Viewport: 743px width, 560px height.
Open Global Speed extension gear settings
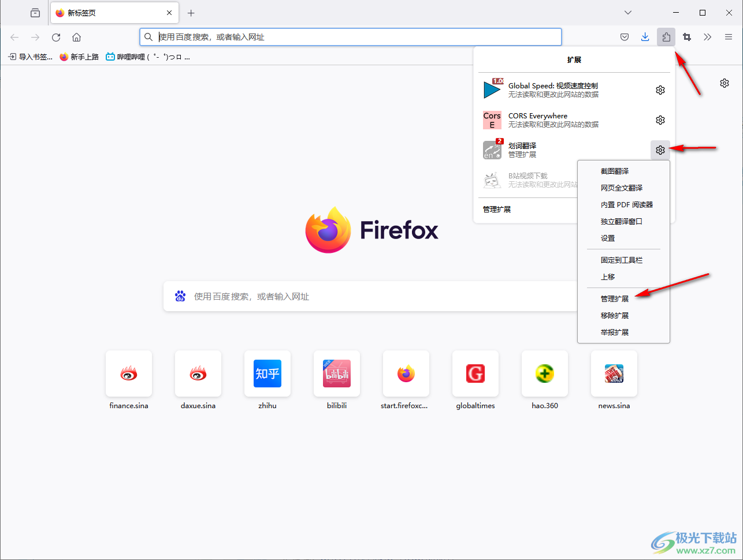tap(660, 90)
